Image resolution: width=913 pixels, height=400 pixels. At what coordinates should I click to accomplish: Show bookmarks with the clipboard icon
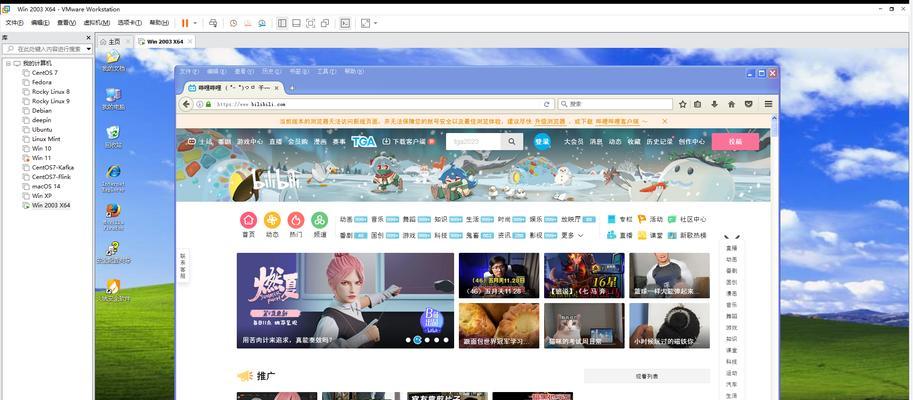pos(698,104)
